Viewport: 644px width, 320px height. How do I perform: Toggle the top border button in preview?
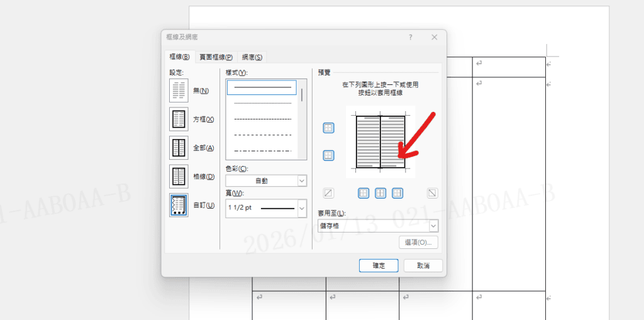[x=328, y=128]
